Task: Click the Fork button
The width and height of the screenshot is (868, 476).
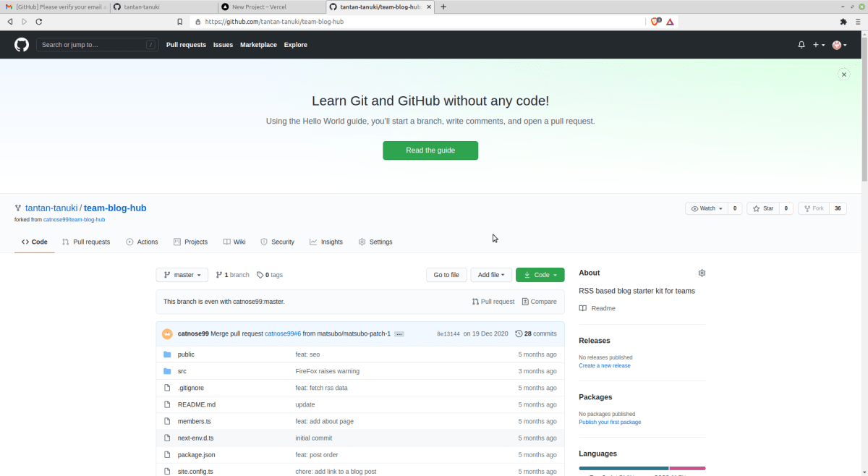Action: [x=813, y=208]
